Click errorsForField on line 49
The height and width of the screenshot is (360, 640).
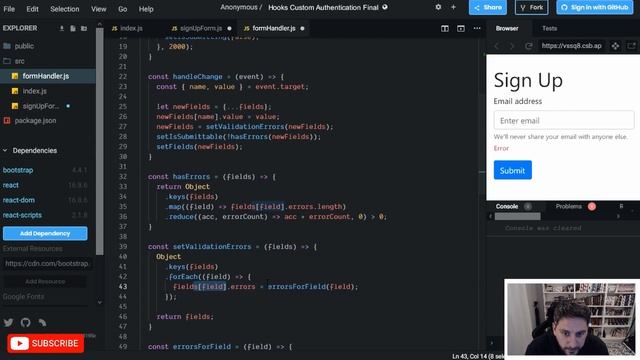202,347
